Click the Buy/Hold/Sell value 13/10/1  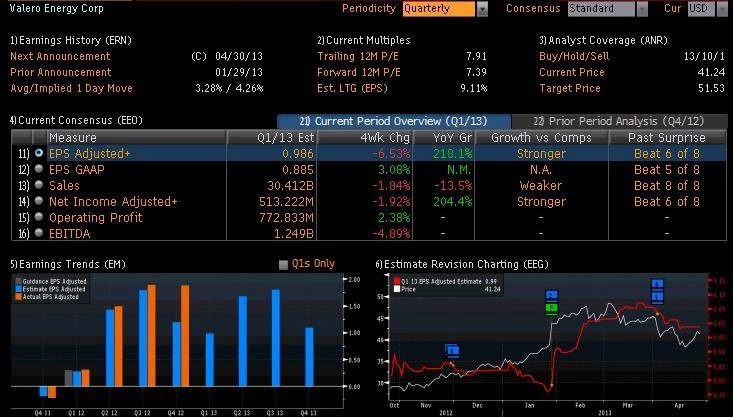click(704, 56)
